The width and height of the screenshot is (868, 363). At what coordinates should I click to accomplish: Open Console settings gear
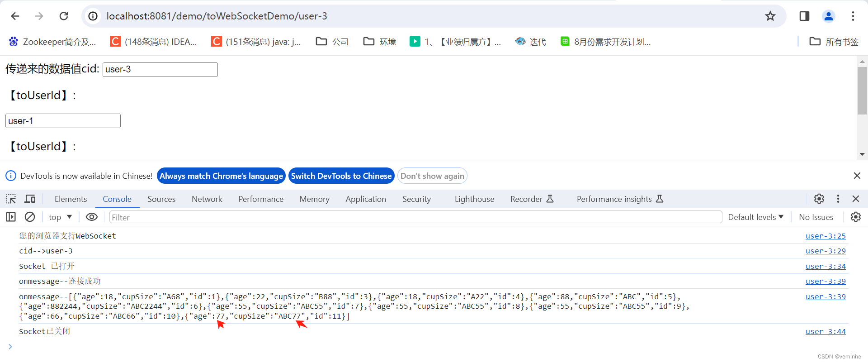point(856,217)
